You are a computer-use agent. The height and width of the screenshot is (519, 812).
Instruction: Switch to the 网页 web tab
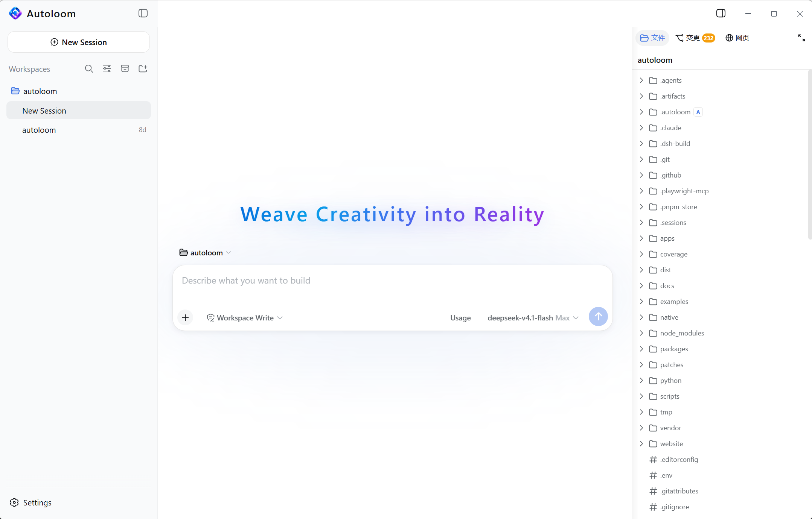pos(737,38)
